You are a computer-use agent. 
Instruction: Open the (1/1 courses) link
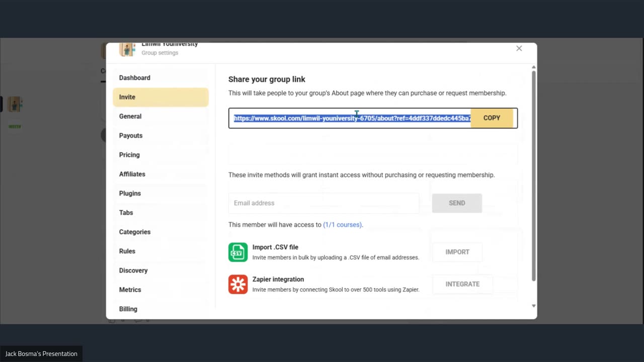[x=343, y=225]
